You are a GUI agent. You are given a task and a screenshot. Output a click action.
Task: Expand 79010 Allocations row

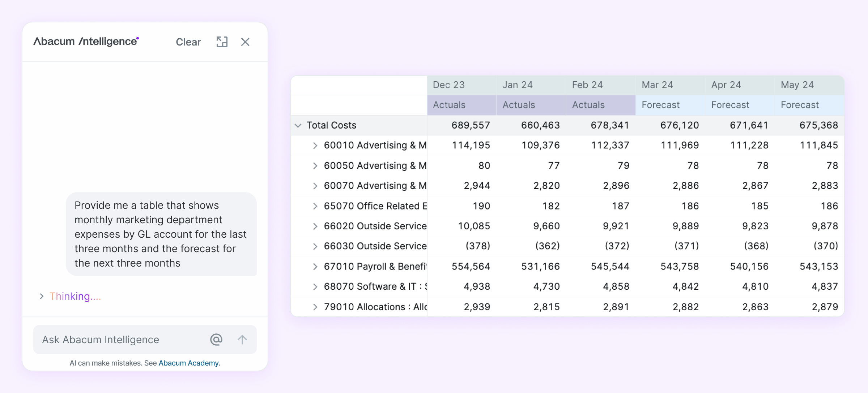tap(315, 307)
